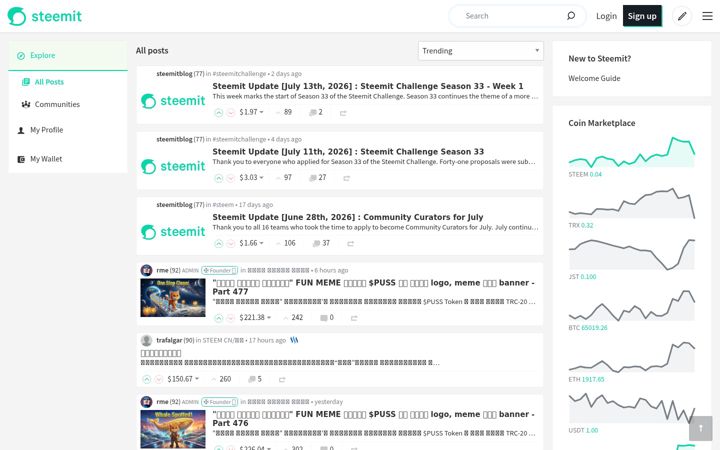This screenshot has height=450, width=720.
Task: Resteem the June 28th Community Curators post
Action: (350, 244)
